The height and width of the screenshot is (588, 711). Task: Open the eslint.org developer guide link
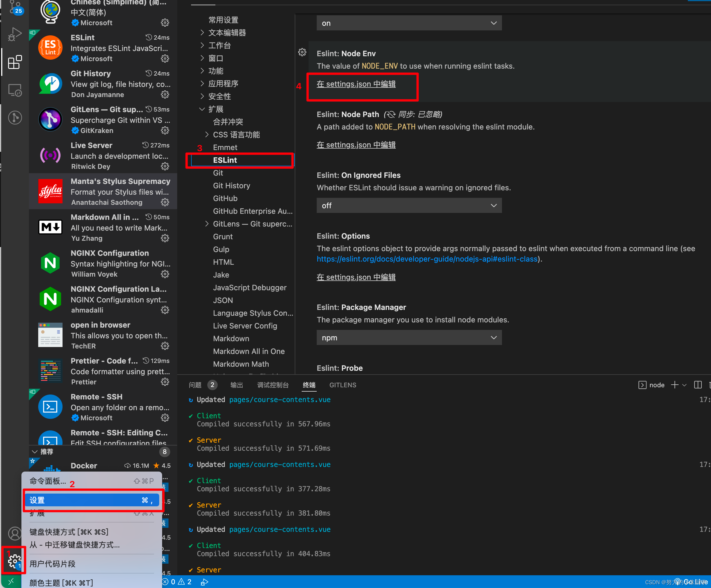point(427,259)
